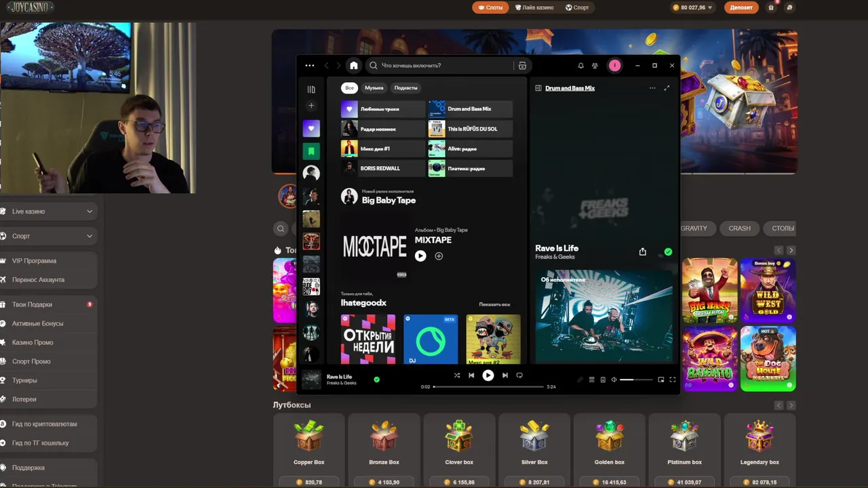This screenshot has width=868, height=488.
Task: Hide the Now Playing panel in Spotify
Action: point(537,88)
